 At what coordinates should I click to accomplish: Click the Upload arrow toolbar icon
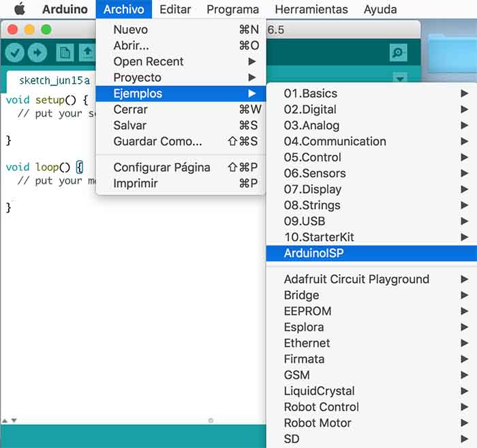click(x=37, y=53)
